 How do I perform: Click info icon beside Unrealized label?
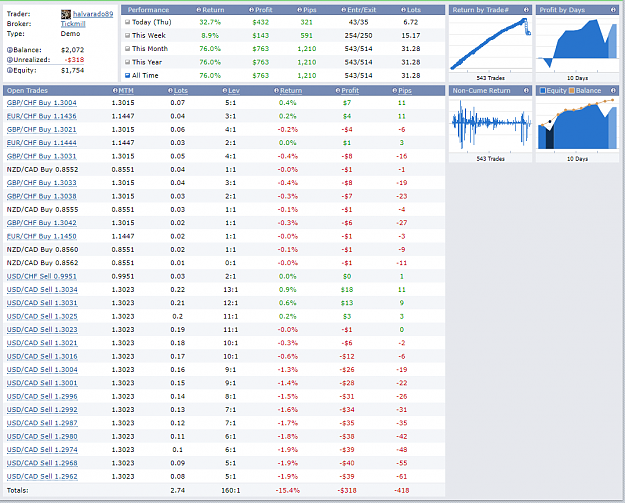pos(10,60)
